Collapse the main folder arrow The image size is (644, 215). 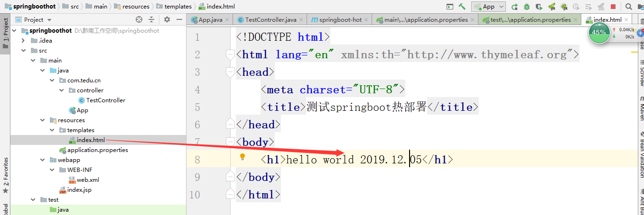coord(33,60)
